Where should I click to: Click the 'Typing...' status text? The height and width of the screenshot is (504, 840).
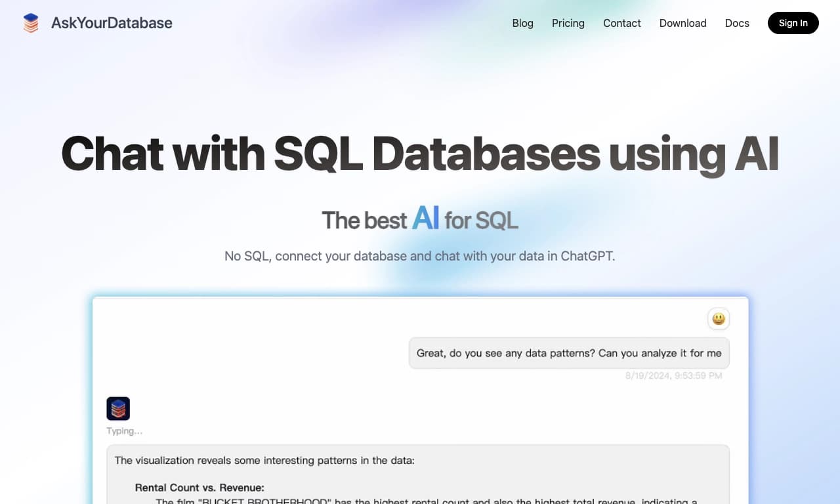124,431
